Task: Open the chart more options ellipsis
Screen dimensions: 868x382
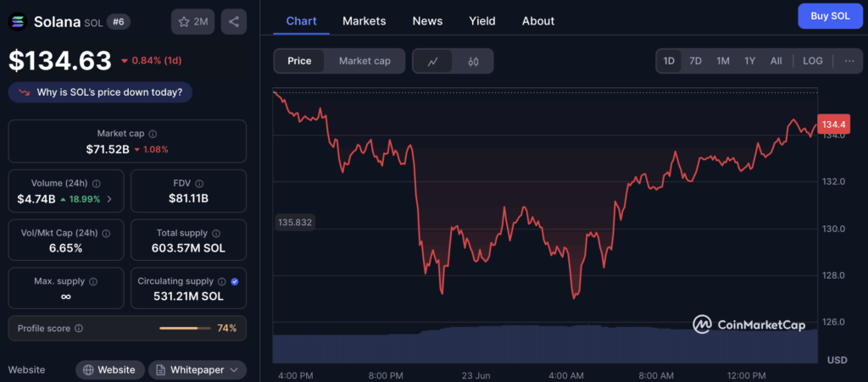Action: coord(849,61)
